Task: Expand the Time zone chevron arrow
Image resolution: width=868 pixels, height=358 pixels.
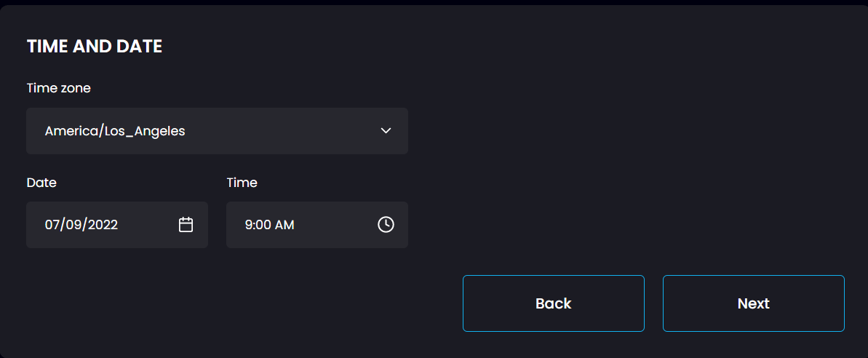Action: (386, 131)
